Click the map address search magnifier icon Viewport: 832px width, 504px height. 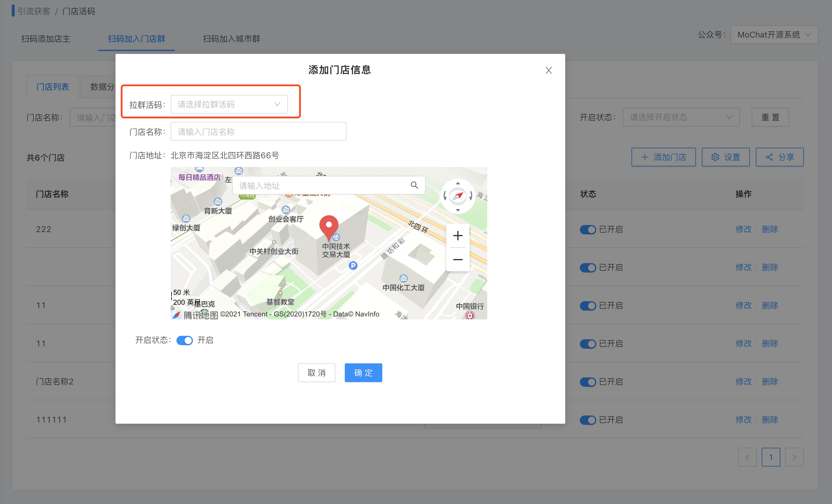tap(414, 185)
